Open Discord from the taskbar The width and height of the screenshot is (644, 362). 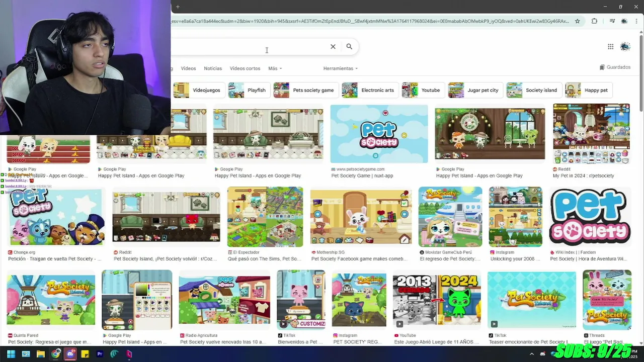click(70, 354)
